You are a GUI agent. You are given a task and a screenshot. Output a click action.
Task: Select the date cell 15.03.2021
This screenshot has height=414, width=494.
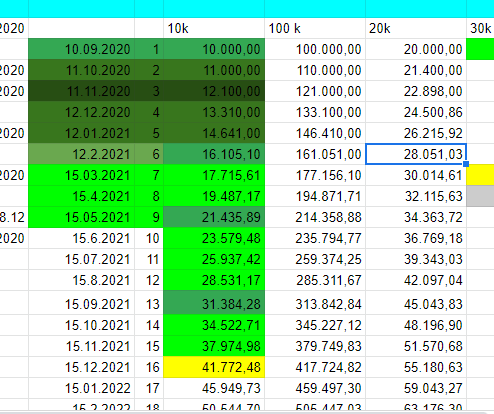pos(82,175)
